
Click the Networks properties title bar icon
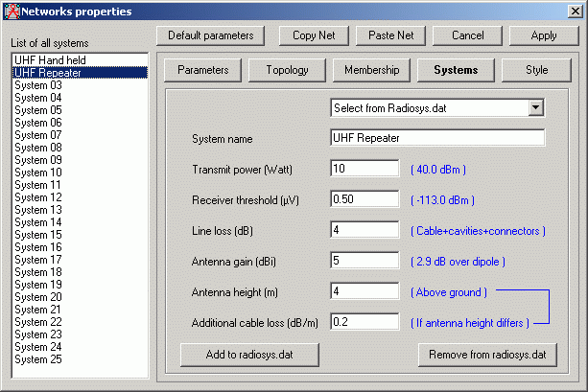[x=12, y=11]
